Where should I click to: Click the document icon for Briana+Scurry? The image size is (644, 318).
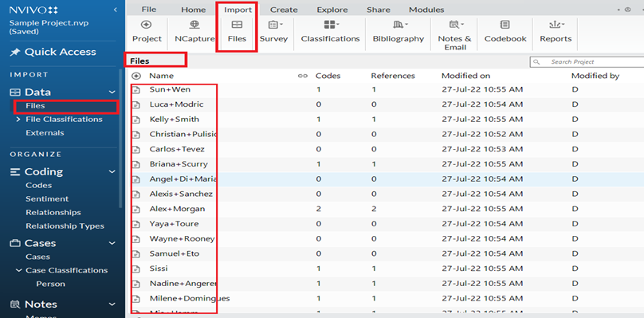pyautogui.click(x=136, y=164)
